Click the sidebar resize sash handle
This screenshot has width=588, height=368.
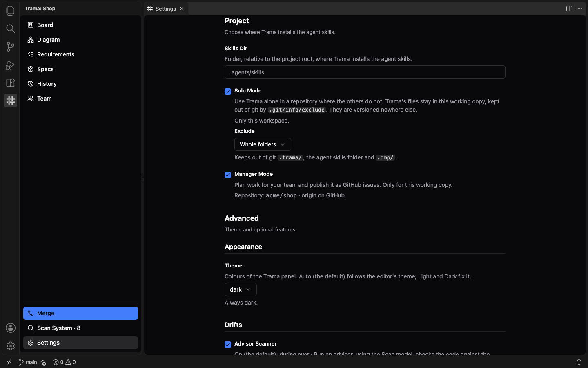coord(143,178)
